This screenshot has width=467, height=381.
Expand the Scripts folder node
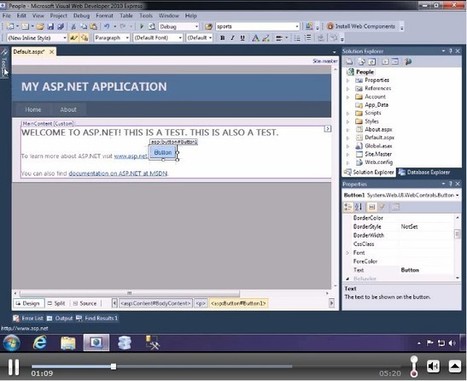348,113
